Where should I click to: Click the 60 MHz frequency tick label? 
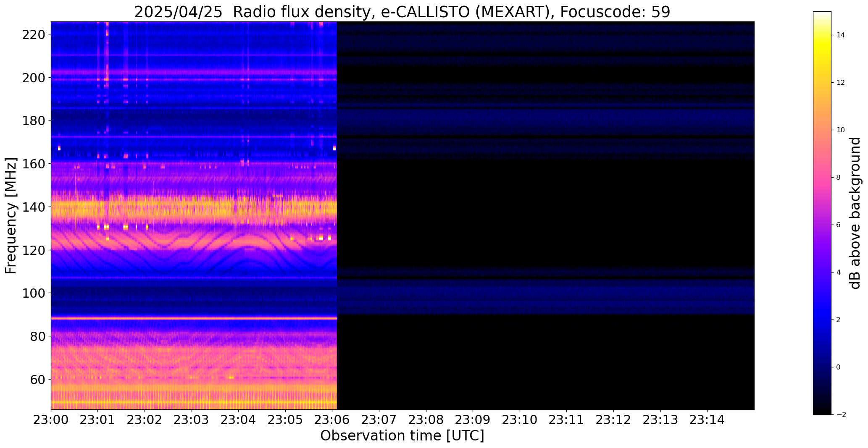click(x=37, y=380)
